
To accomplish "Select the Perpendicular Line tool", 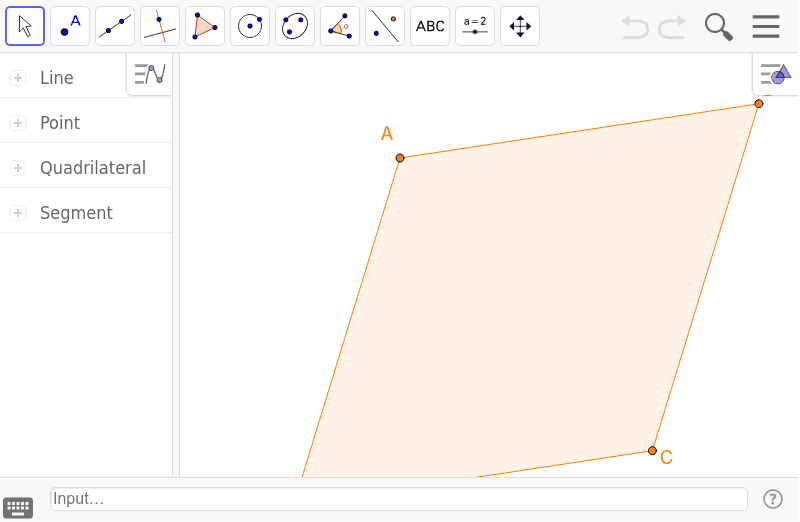I will [x=160, y=26].
